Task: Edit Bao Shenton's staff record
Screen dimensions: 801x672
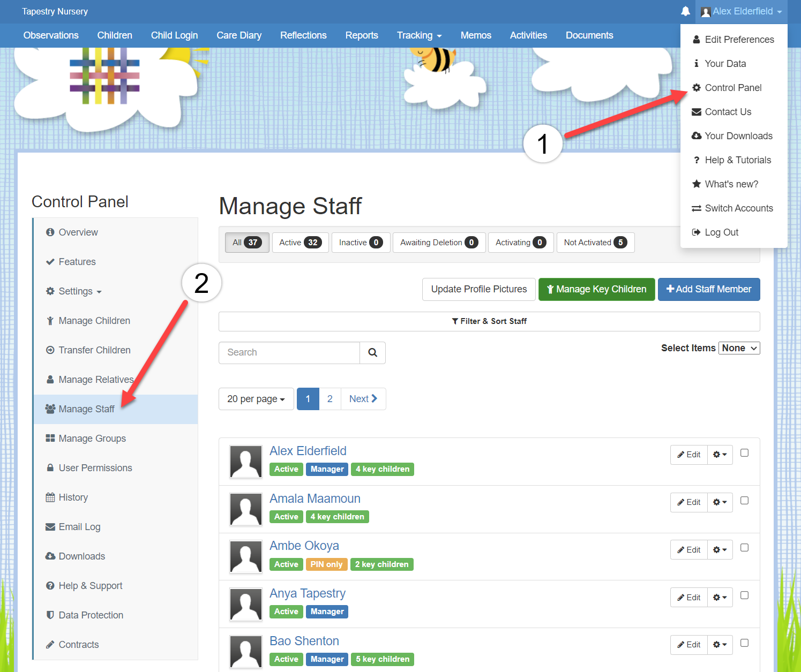Action: tap(689, 645)
